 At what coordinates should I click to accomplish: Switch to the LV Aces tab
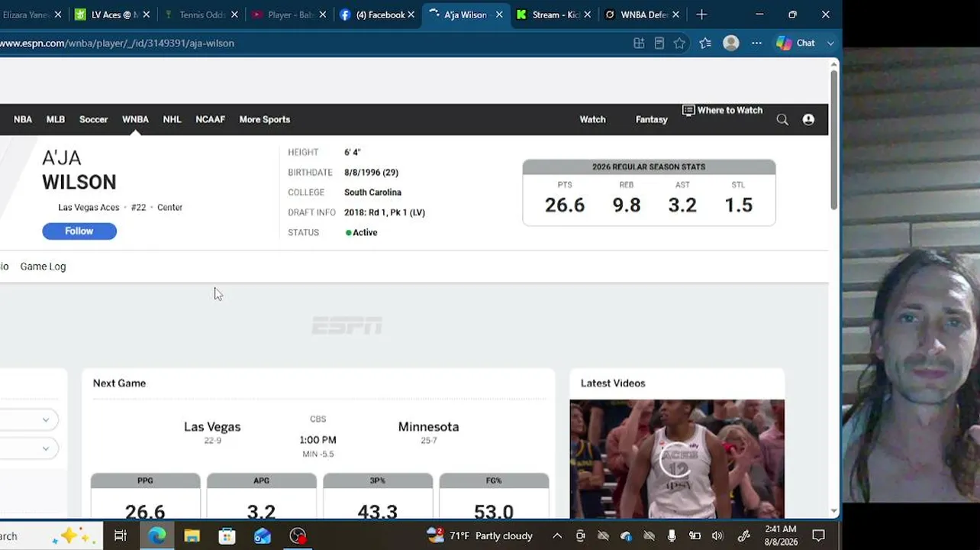click(x=113, y=15)
